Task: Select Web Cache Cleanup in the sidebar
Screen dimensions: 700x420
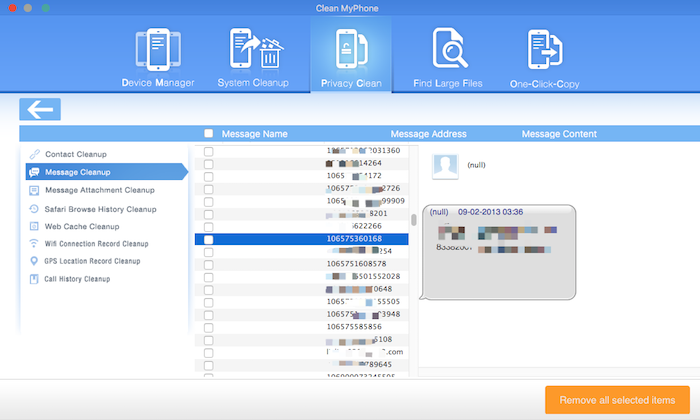Action: click(x=82, y=226)
